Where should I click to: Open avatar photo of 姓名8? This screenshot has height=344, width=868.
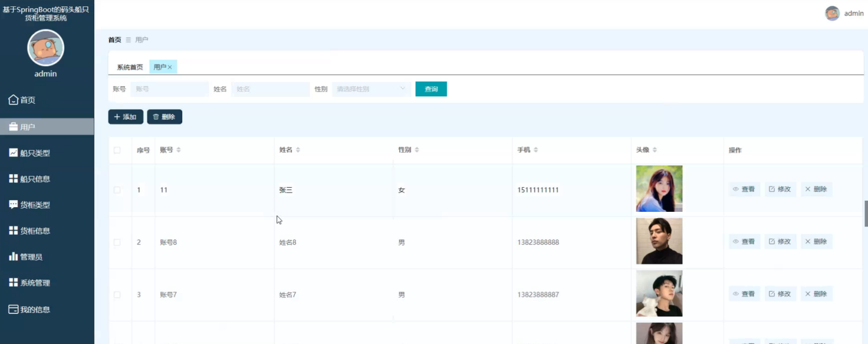659,241
